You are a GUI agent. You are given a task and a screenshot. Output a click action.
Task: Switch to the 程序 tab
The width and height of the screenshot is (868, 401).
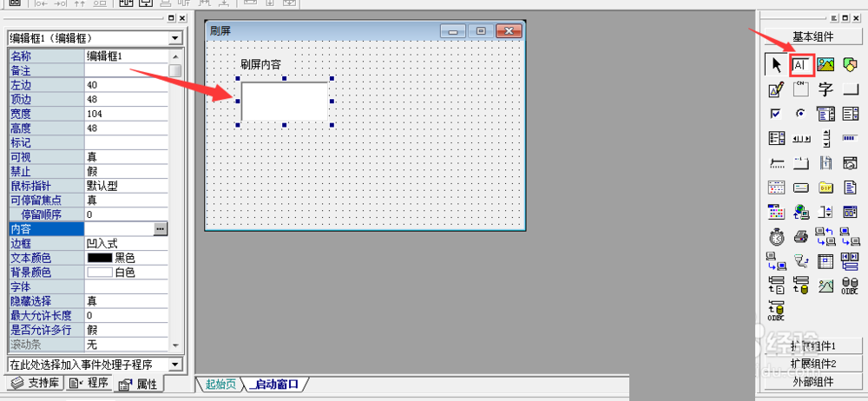tap(89, 383)
